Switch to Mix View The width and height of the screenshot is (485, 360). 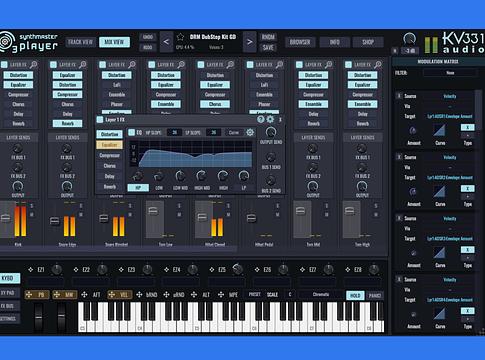[x=114, y=42]
